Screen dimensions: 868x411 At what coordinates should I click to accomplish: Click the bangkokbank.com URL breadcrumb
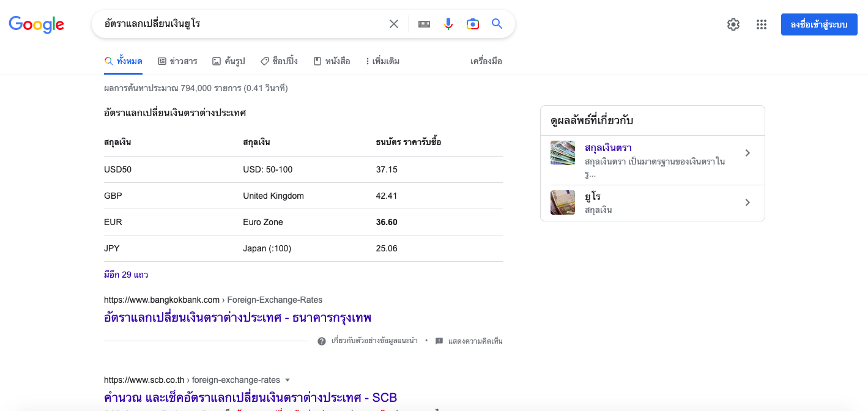click(x=213, y=300)
